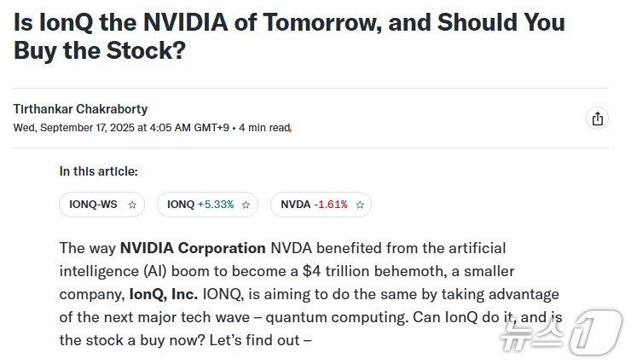Click the bold "IonQ, Inc." text
This screenshot has height=364, width=631.
click(x=164, y=294)
